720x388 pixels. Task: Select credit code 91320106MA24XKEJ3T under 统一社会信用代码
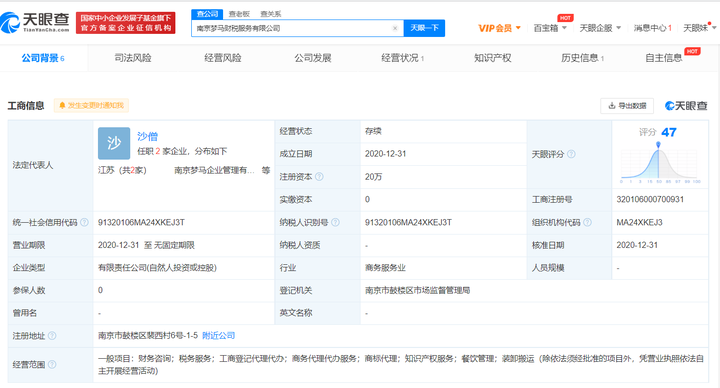(x=141, y=222)
